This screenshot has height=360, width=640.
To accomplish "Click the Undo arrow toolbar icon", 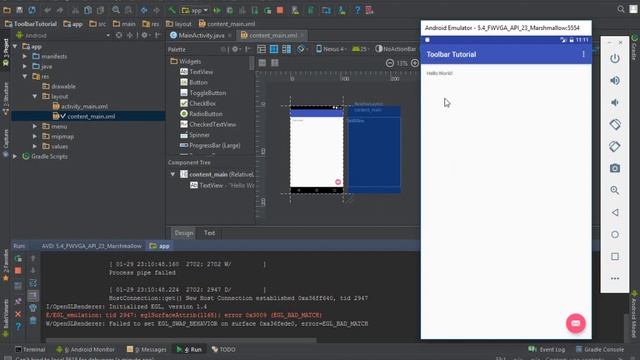I will click(48, 10).
